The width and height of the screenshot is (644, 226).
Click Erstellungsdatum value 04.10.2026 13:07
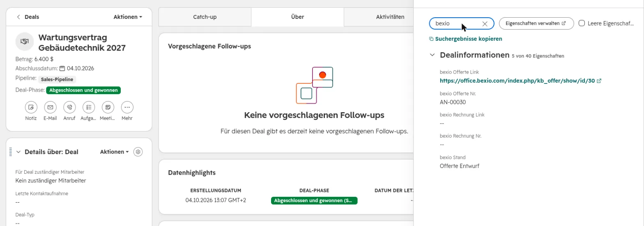click(x=216, y=201)
